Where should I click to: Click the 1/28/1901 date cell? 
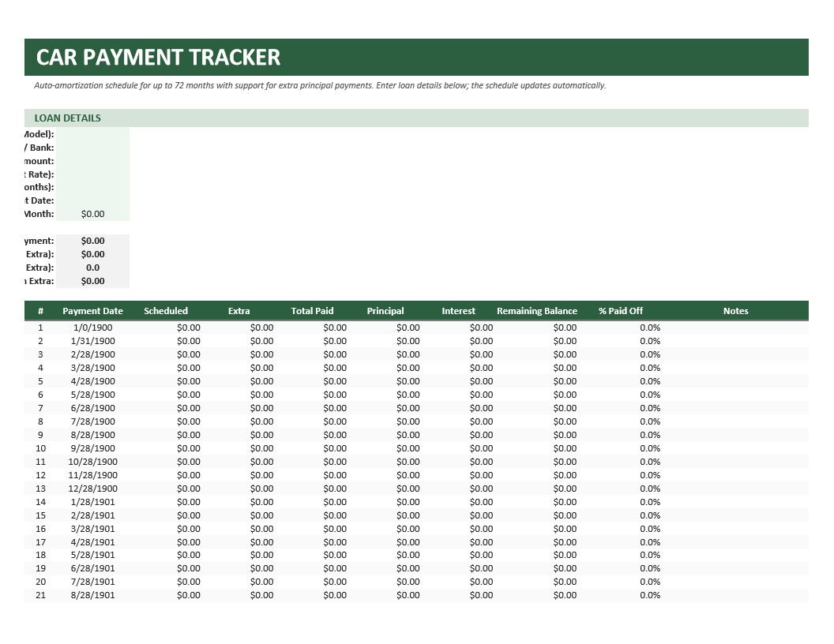tap(92, 502)
